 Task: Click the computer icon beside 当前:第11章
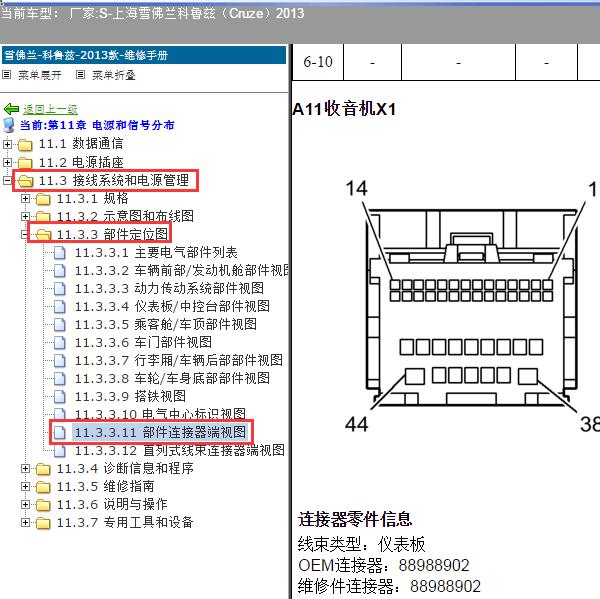[9, 125]
